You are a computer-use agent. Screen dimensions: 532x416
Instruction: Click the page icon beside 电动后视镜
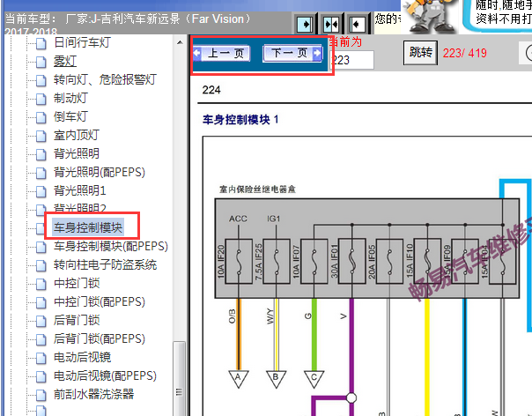[x=41, y=358]
